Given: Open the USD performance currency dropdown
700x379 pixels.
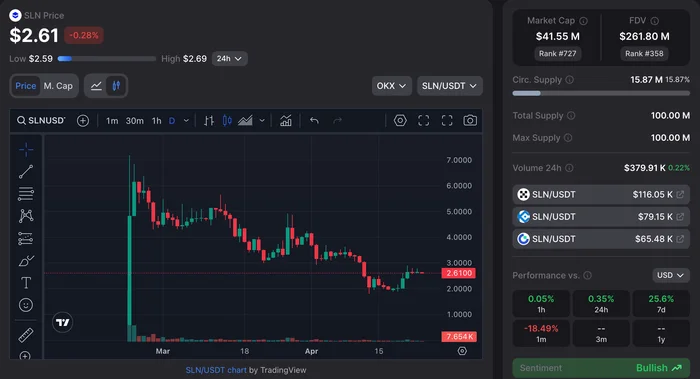Looking at the screenshot, I should click(671, 275).
